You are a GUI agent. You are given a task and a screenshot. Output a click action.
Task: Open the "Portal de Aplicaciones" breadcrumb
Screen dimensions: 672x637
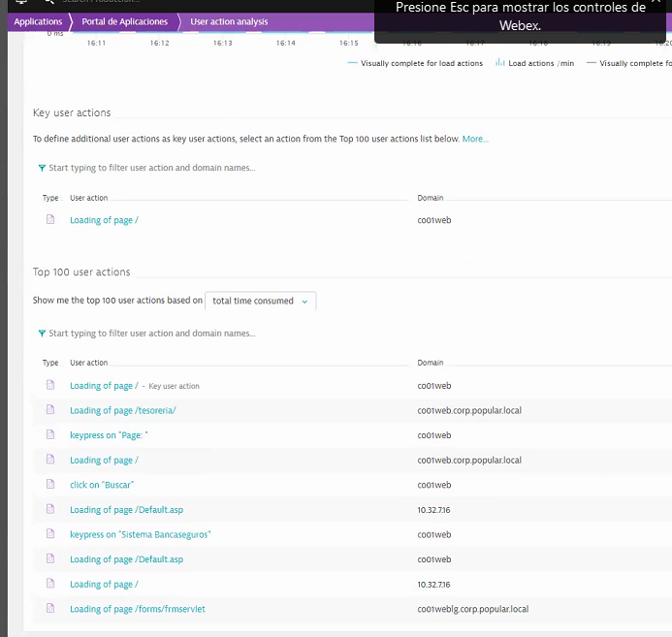pyautogui.click(x=124, y=21)
